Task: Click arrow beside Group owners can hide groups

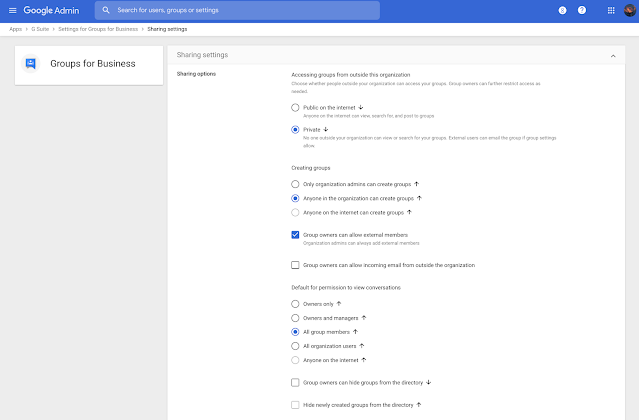Action: click(428, 383)
